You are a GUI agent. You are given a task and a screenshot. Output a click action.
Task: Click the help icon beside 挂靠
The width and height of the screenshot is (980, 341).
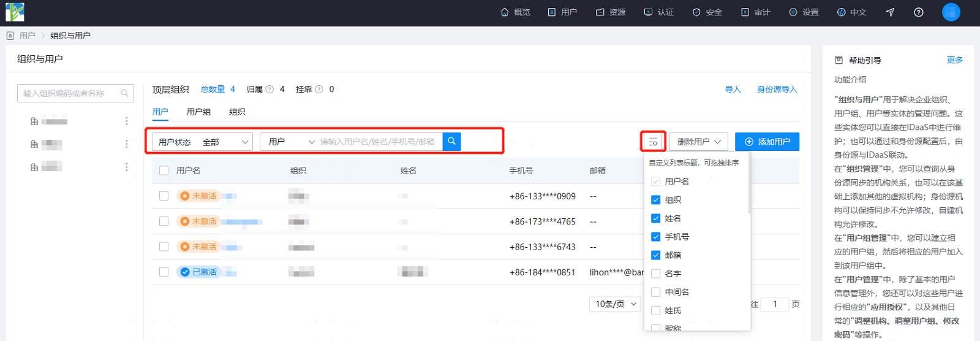click(x=318, y=90)
